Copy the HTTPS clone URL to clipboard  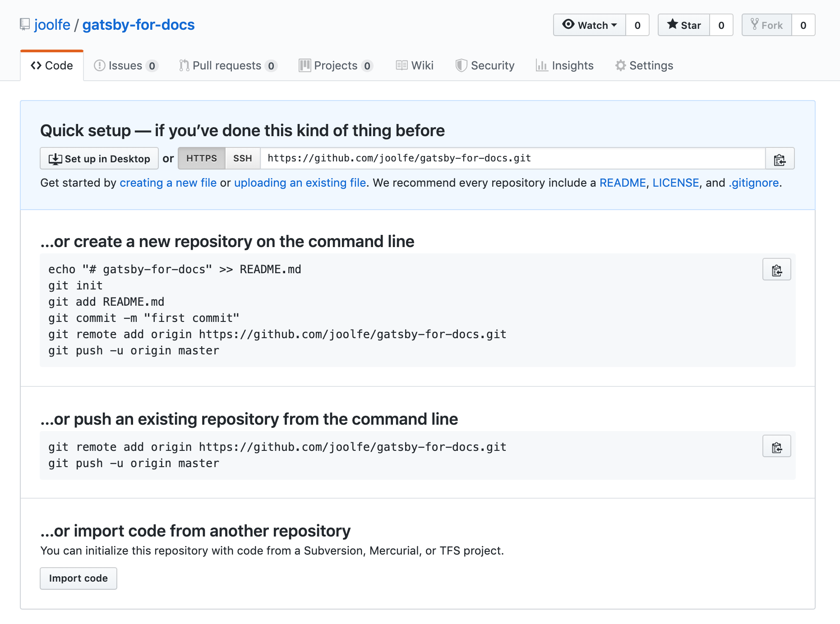[780, 159]
